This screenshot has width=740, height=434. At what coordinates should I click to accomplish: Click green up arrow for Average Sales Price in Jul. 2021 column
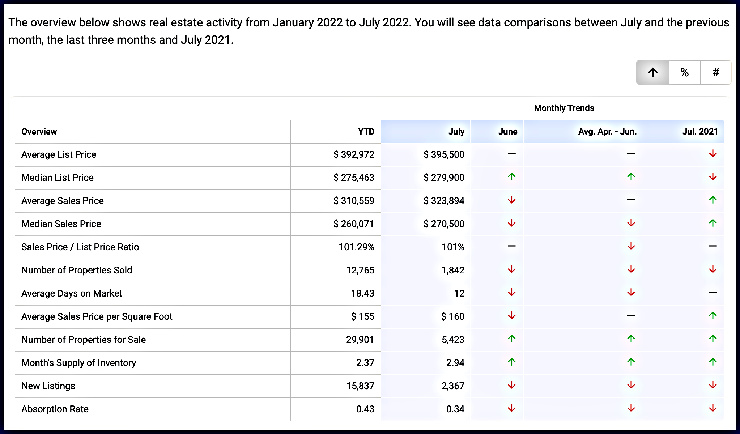pyautogui.click(x=712, y=200)
